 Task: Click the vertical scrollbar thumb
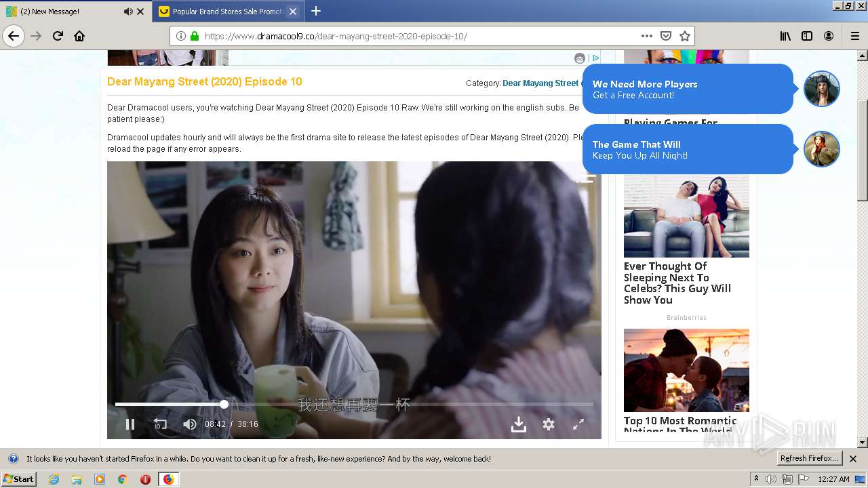pyautogui.click(x=863, y=150)
